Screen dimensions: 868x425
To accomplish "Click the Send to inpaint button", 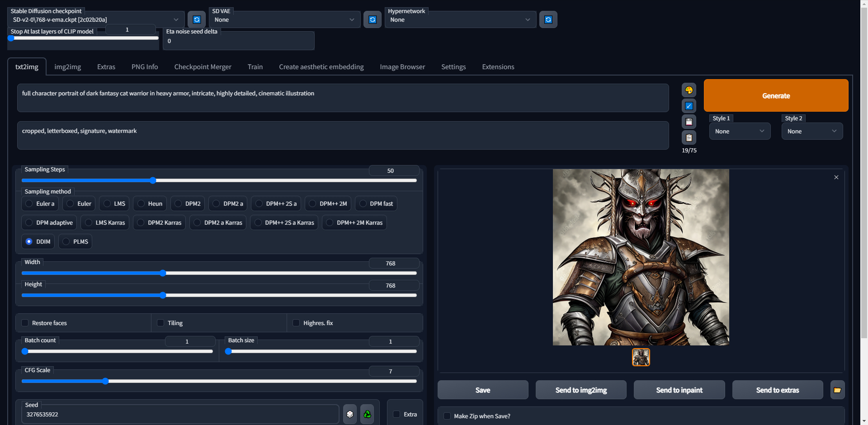I will click(679, 390).
